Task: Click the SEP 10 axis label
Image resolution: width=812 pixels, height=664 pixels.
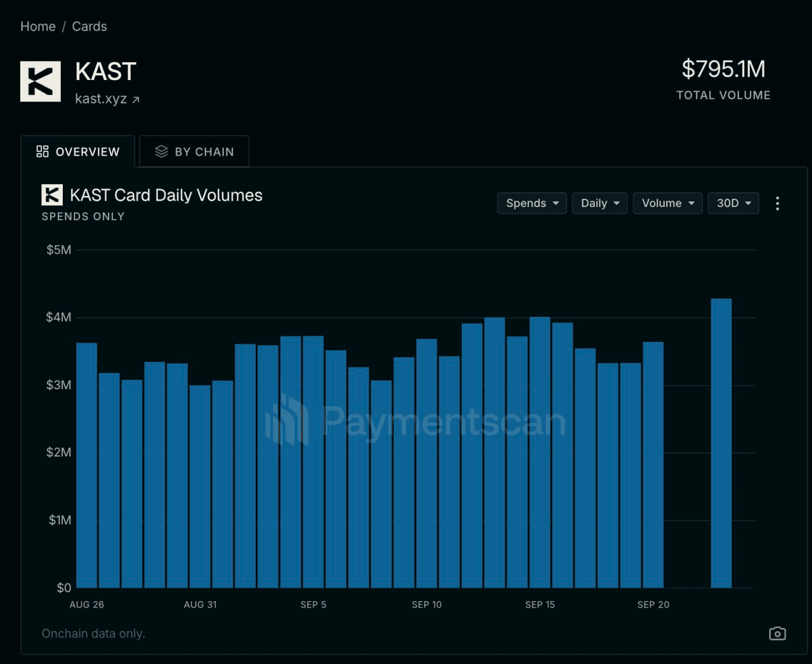Action: tap(427, 605)
